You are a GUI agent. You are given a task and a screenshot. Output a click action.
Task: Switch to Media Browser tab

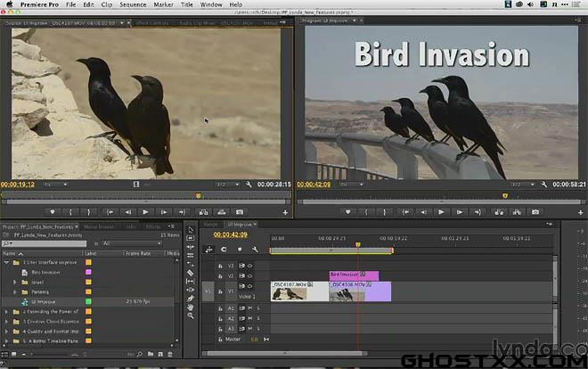pos(99,226)
